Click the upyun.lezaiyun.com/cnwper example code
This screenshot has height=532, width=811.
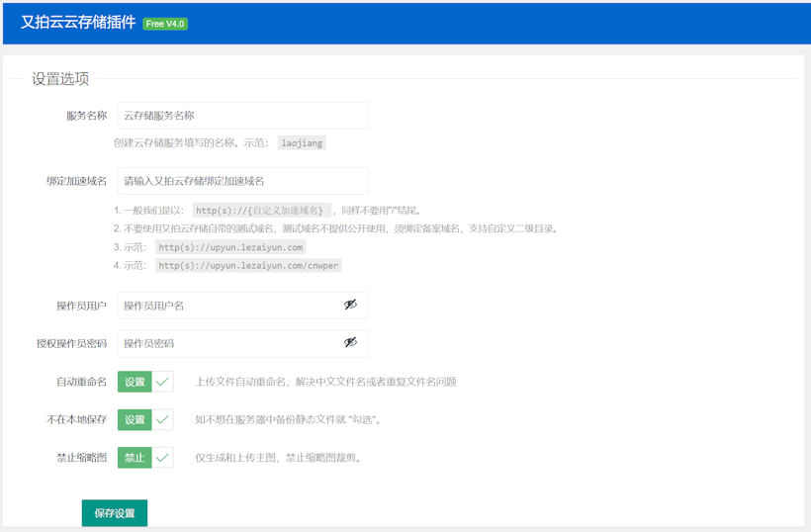(x=248, y=266)
